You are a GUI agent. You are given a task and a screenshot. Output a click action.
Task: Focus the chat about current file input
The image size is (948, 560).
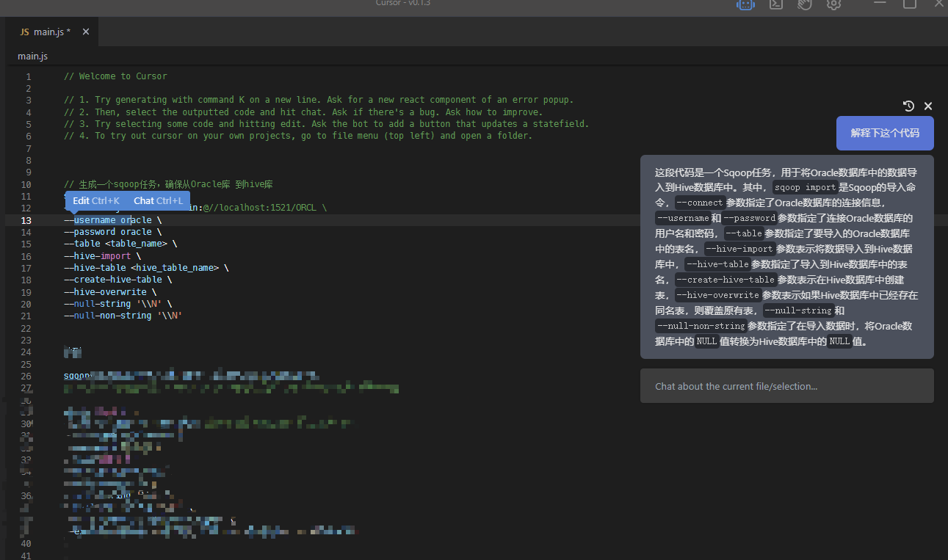click(786, 386)
